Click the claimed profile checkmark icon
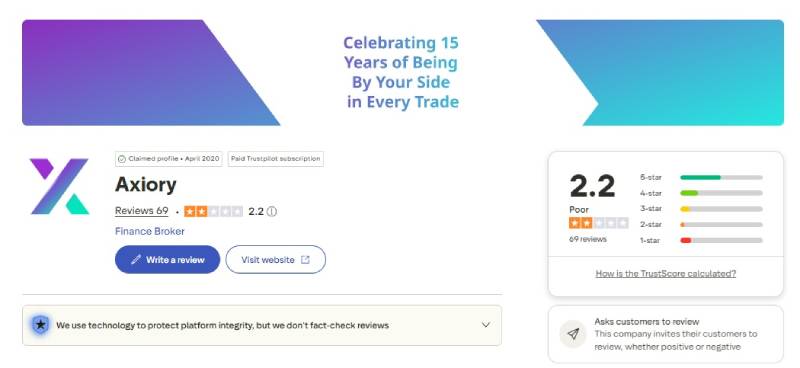 (121, 159)
